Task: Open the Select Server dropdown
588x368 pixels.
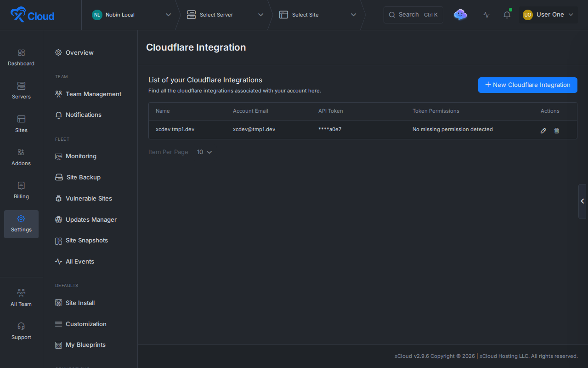Action: coord(225,15)
